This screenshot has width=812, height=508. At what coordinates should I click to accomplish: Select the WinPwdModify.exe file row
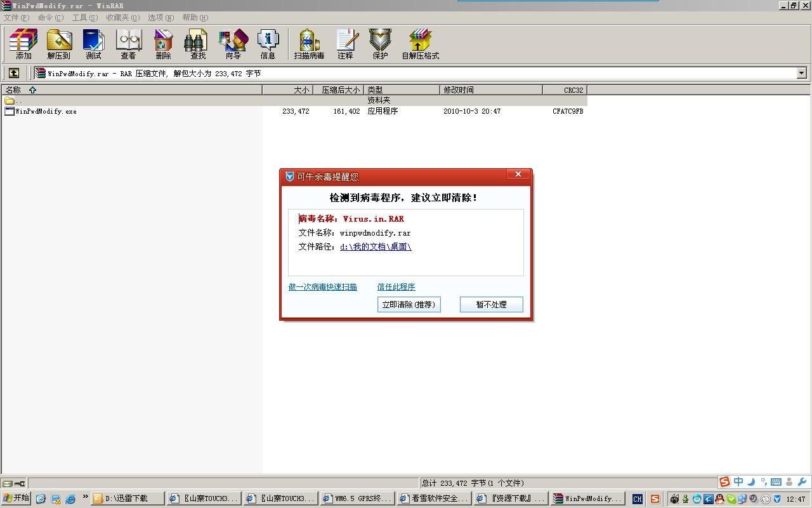[294, 111]
